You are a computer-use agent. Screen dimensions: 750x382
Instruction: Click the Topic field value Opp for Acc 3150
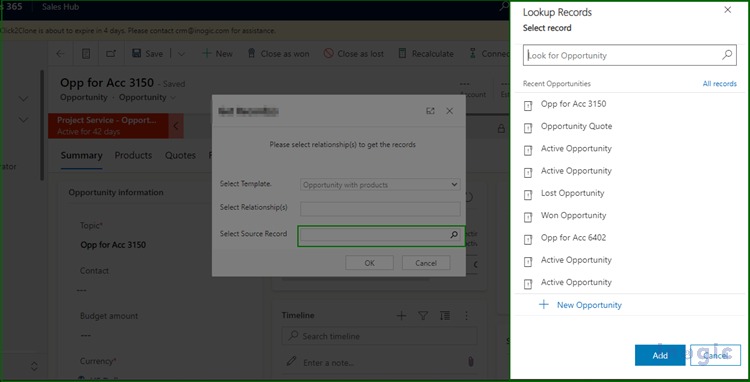tap(113, 245)
